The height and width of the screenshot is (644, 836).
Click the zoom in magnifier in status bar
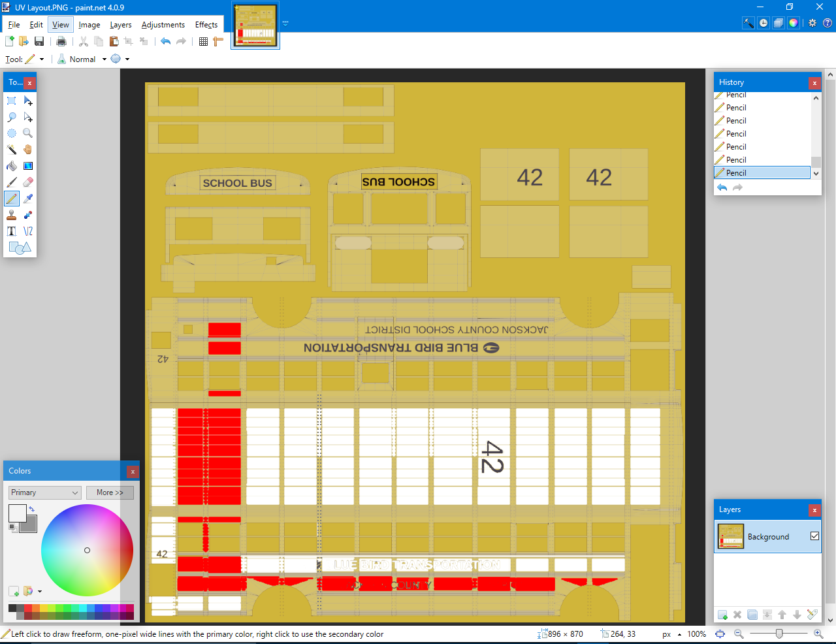818,634
